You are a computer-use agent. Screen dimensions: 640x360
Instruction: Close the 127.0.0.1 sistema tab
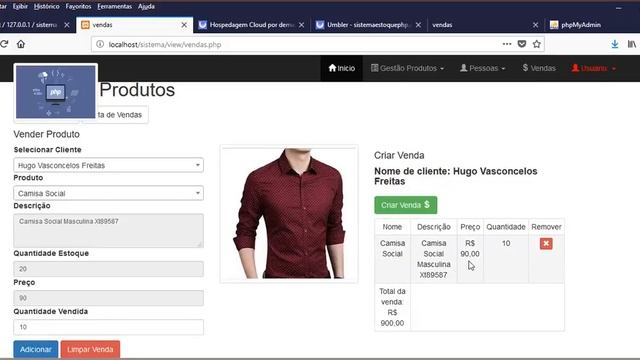coord(67,25)
